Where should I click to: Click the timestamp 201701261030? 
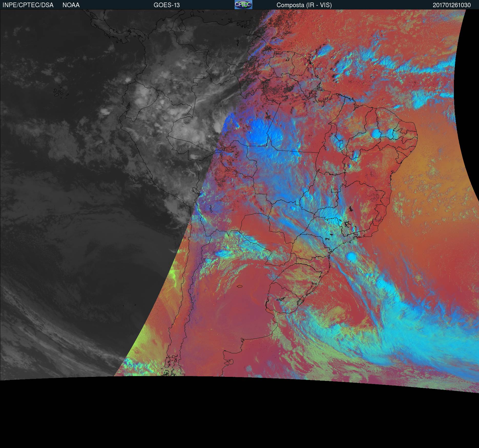pos(452,5)
